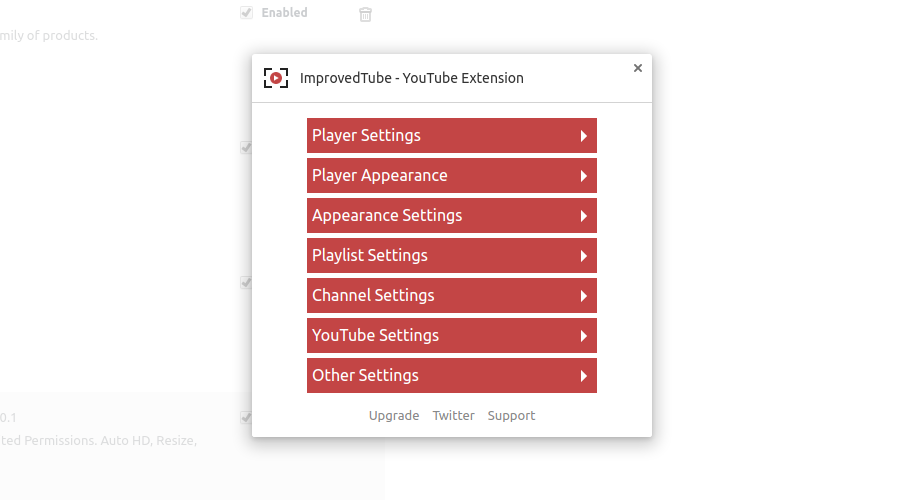
Task: Open the Twitter link
Action: click(x=453, y=416)
